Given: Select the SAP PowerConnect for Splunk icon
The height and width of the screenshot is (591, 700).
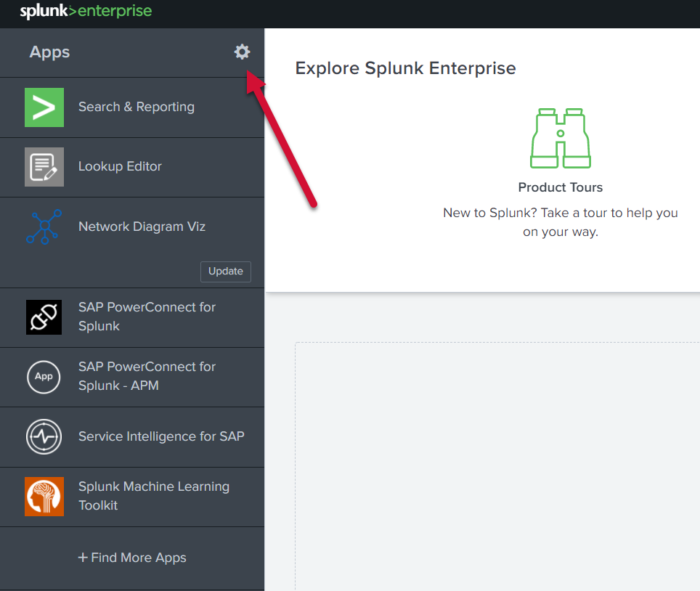Looking at the screenshot, I should pyautogui.click(x=44, y=317).
